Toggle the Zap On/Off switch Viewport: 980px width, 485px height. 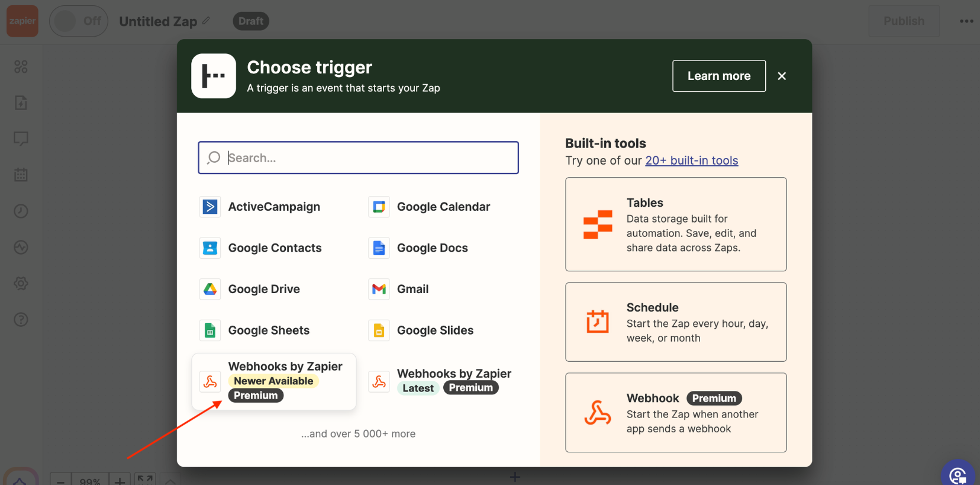point(78,21)
